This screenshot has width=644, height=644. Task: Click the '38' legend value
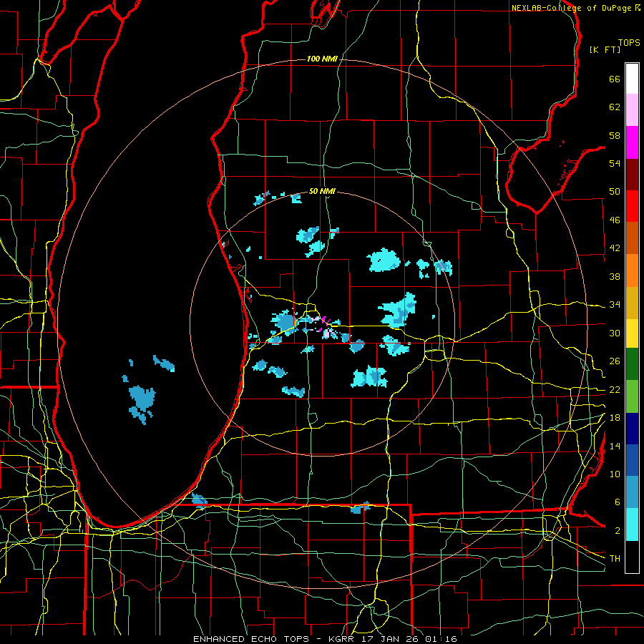click(615, 276)
